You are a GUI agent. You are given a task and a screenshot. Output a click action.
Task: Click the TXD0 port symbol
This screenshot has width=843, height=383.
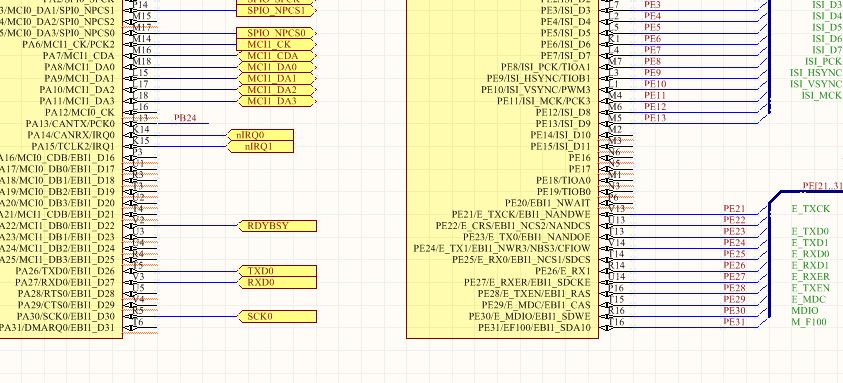click(277, 271)
